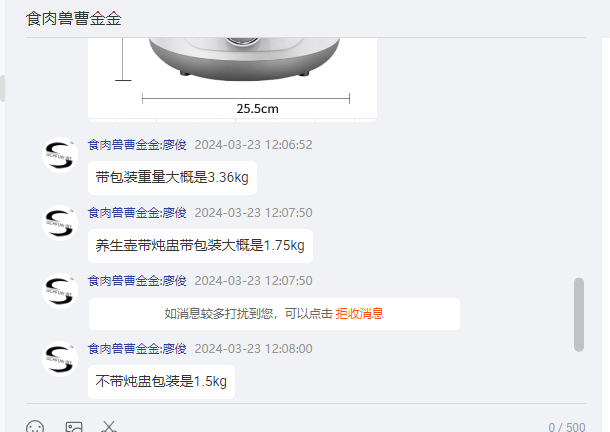
Task: Open the emoji picker icon
Action: (35, 427)
